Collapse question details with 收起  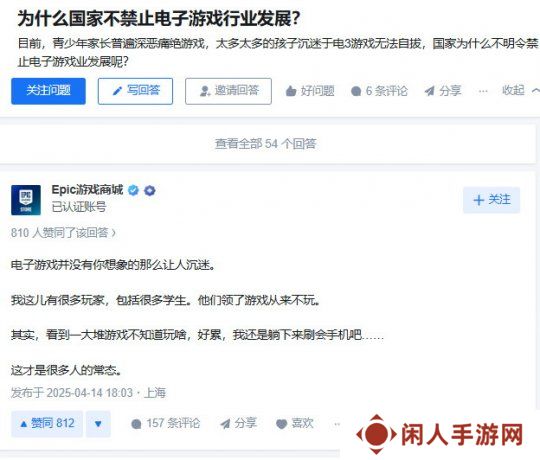coord(520,91)
